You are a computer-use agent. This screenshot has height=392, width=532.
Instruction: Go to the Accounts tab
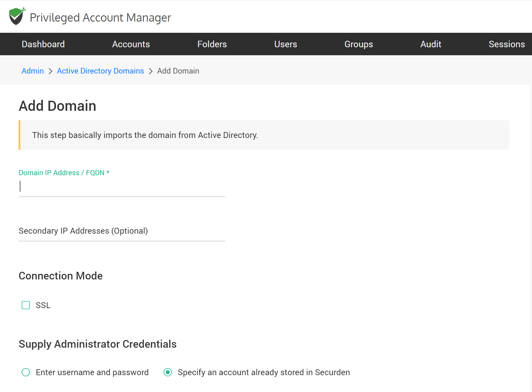[131, 44]
